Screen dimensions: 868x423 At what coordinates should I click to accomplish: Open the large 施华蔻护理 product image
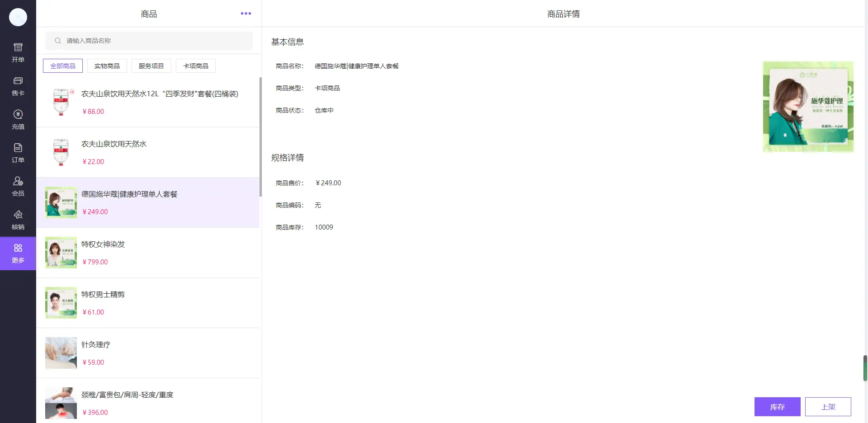[x=808, y=107]
